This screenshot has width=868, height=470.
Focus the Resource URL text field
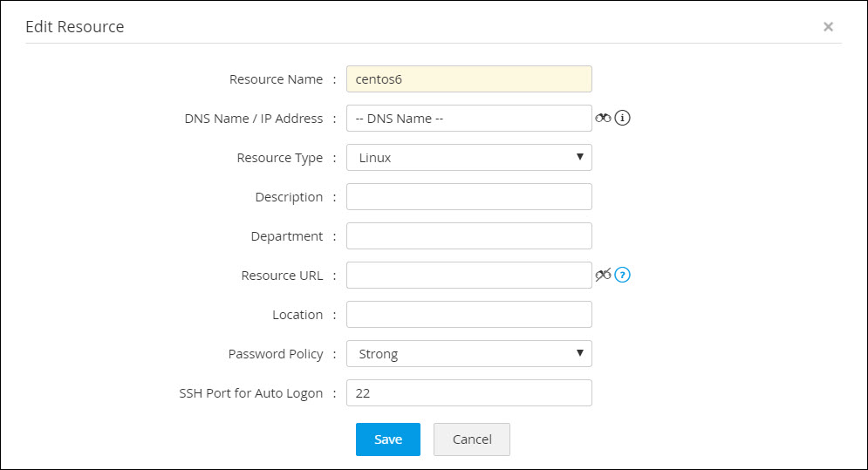click(x=468, y=276)
